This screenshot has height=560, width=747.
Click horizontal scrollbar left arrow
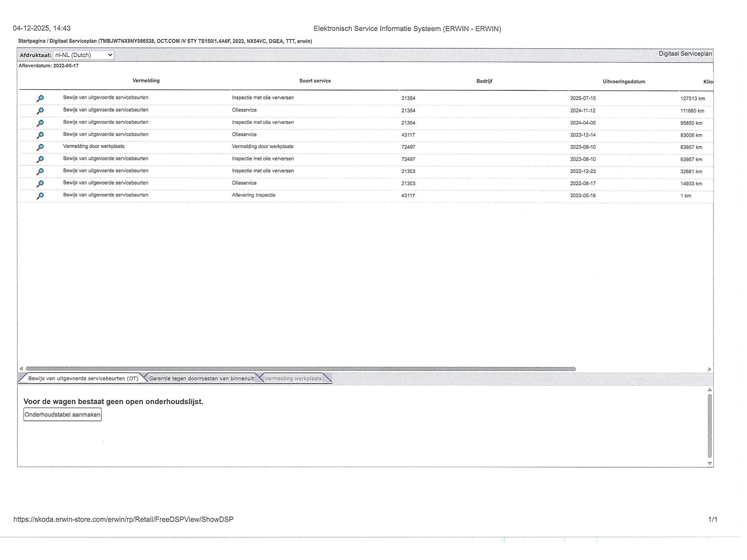(x=21, y=369)
